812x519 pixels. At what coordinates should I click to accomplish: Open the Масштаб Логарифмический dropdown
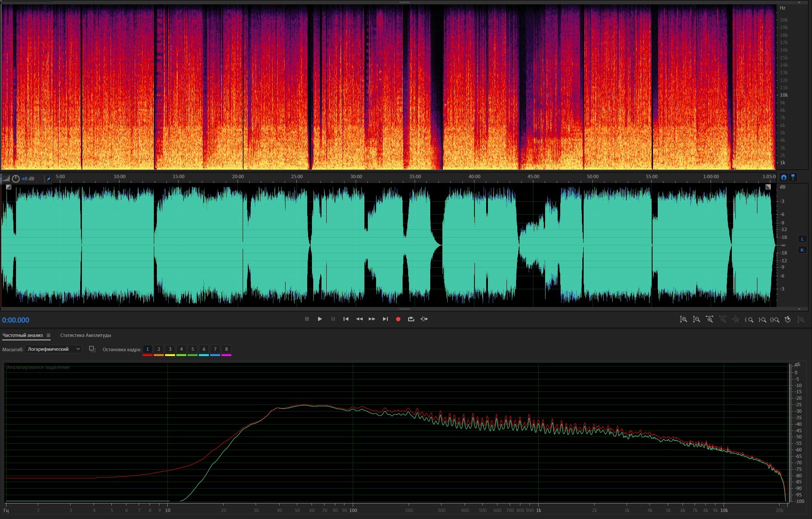click(54, 349)
